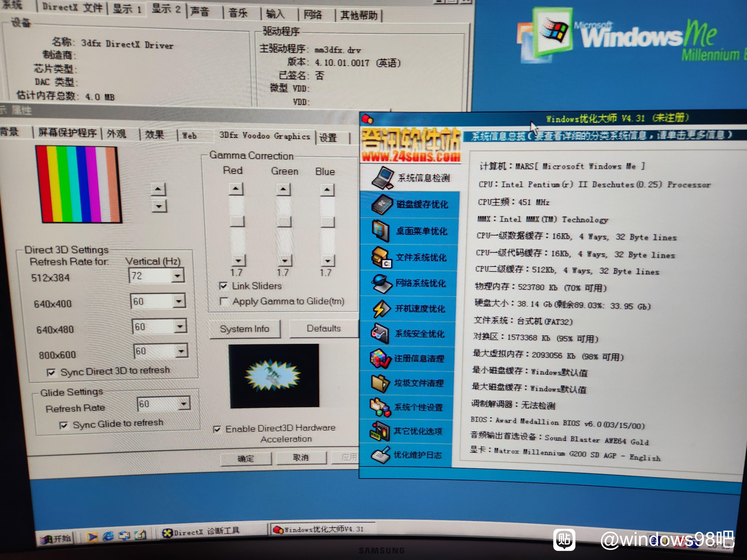Click Blue gamma slider down arrow
The image size is (747, 560).
(x=328, y=261)
